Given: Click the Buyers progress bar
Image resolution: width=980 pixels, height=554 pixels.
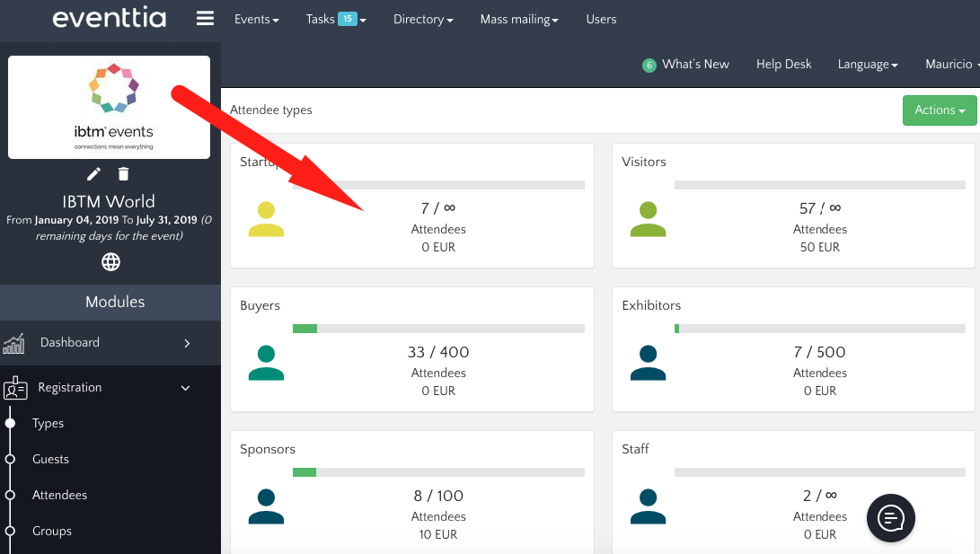Looking at the screenshot, I should (438, 329).
